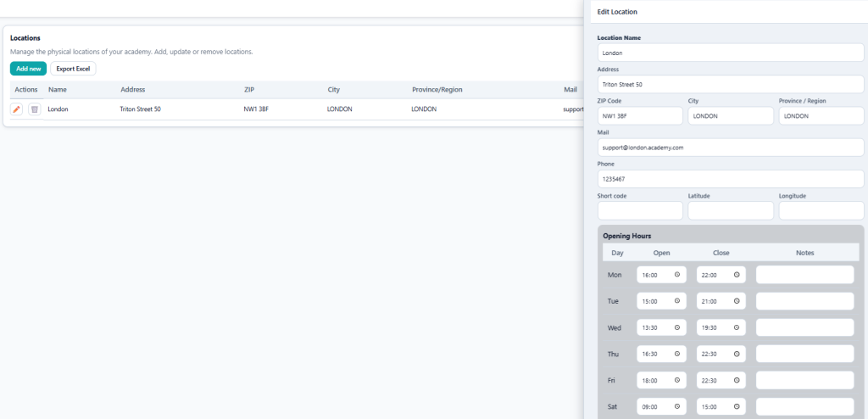This screenshot has height=419, width=868.
Task: Click the pencil edit icon for London row
Action: (x=17, y=109)
